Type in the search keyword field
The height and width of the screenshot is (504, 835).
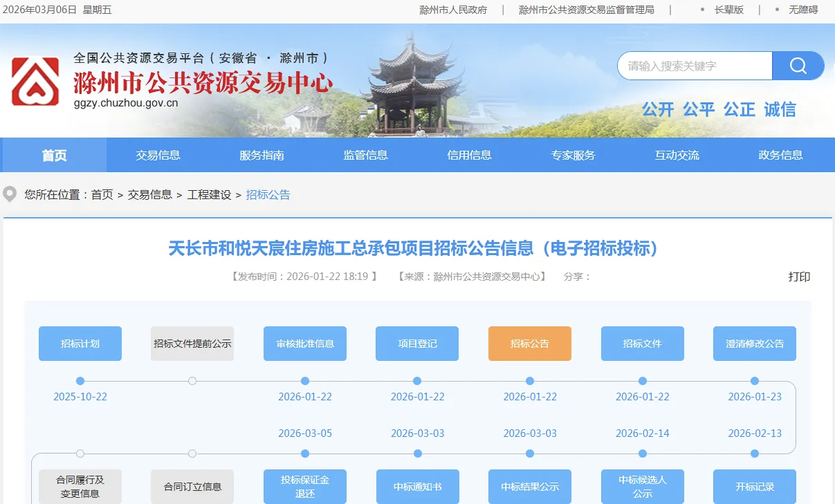tap(695, 66)
